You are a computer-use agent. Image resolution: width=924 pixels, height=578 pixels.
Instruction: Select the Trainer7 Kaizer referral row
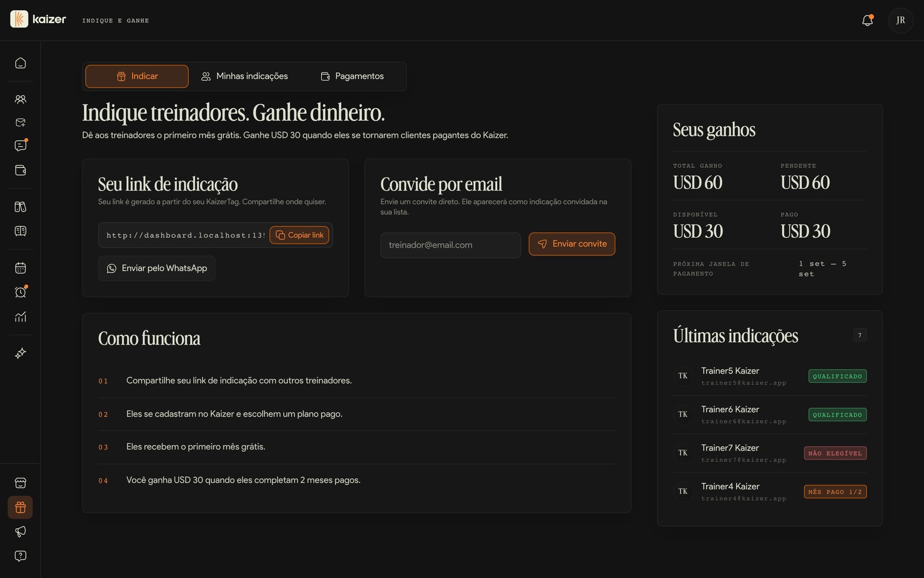tap(770, 453)
